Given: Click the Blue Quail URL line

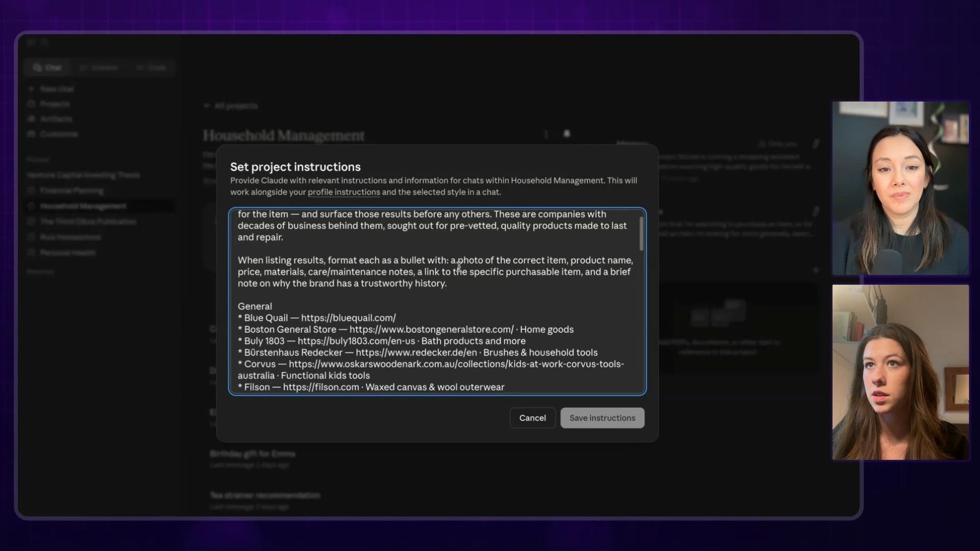Looking at the screenshot, I should (x=317, y=318).
